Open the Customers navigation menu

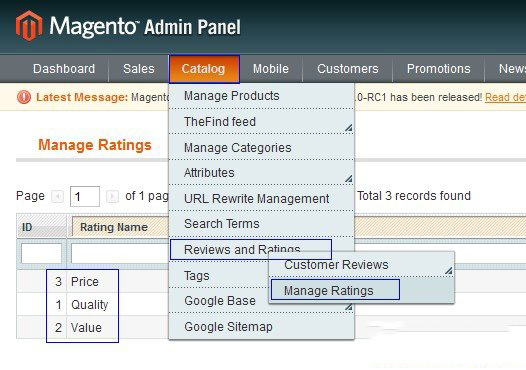[x=348, y=69]
